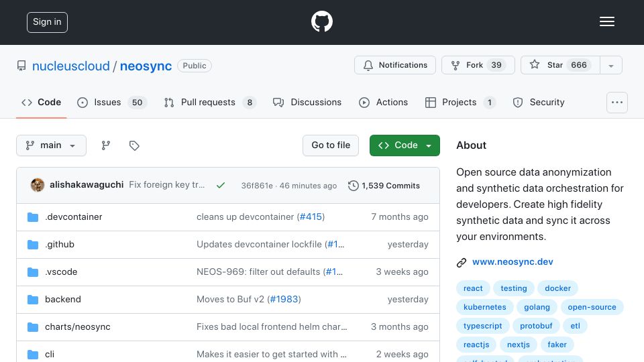Screen dimensions: 644x362
Task: Open the backend folder
Action: pos(63,299)
